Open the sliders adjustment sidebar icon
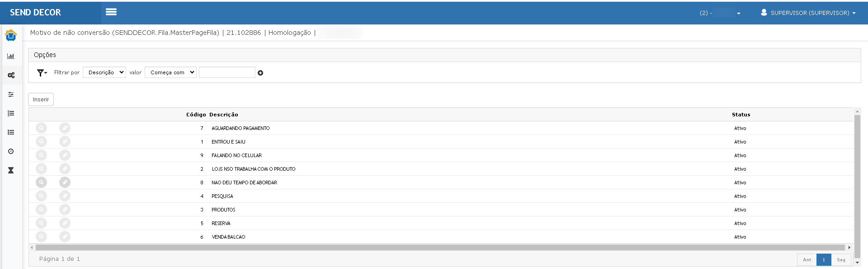 point(11,94)
